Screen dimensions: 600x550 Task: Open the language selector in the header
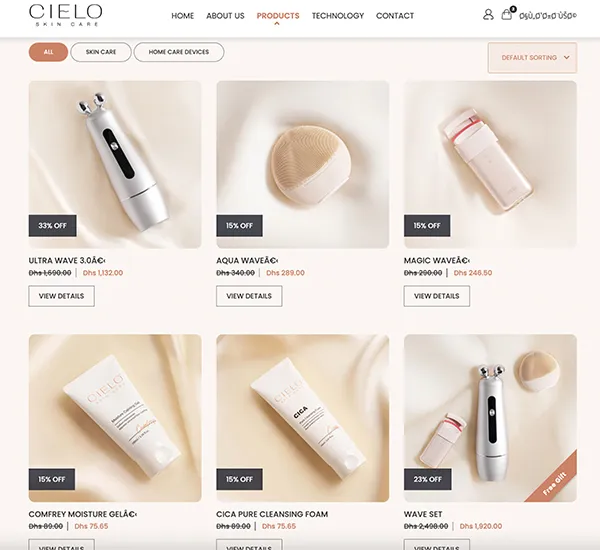[548, 16]
